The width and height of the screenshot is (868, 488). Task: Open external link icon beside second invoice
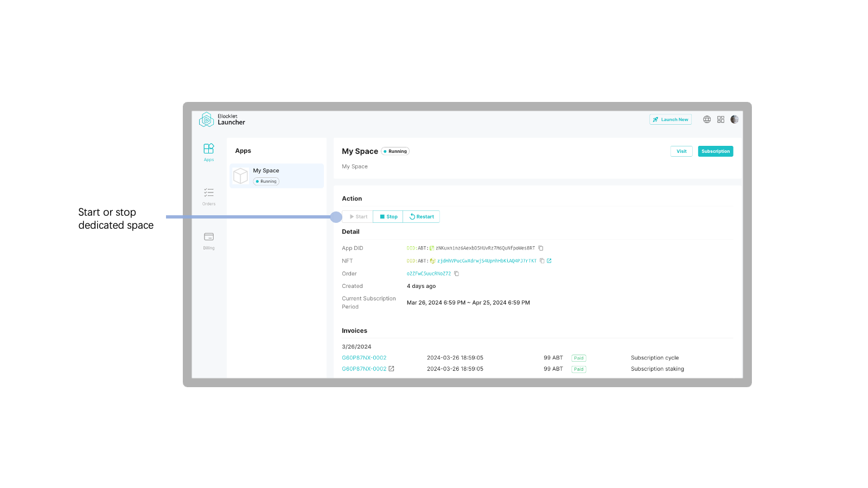[392, 369]
